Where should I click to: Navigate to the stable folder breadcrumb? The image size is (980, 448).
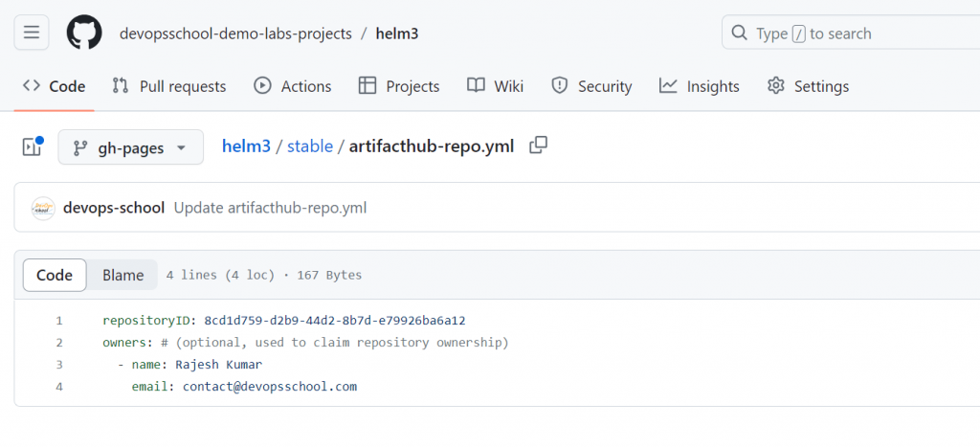point(310,146)
